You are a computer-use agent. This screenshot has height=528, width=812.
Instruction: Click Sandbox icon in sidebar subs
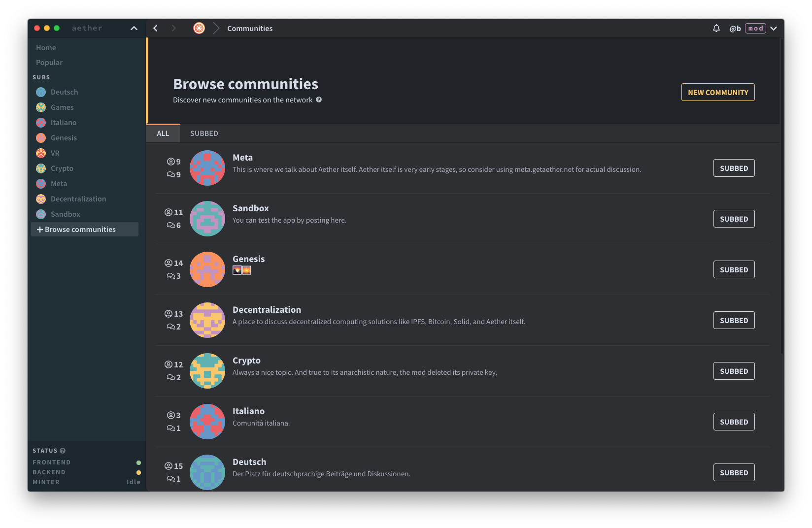[41, 214]
